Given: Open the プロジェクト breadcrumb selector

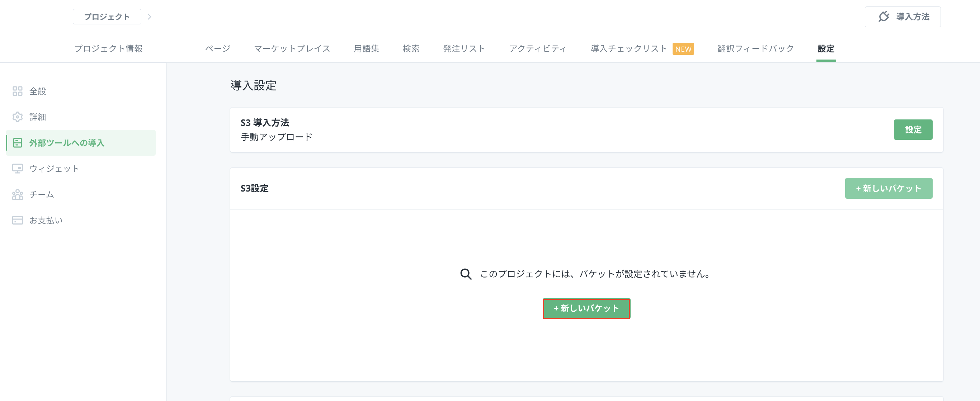Looking at the screenshot, I should point(107,17).
